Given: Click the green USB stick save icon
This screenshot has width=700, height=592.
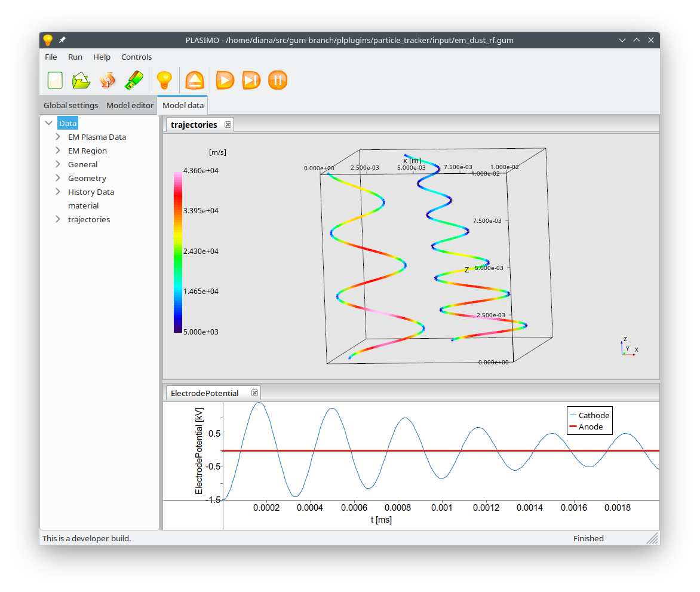Looking at the screenshot, I should 134,80.
